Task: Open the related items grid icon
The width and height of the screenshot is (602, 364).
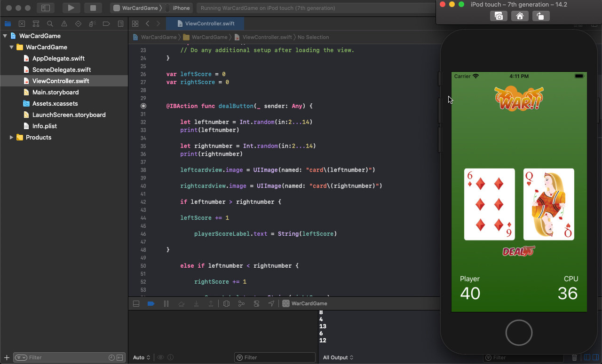Action: [x=135, y=23]
